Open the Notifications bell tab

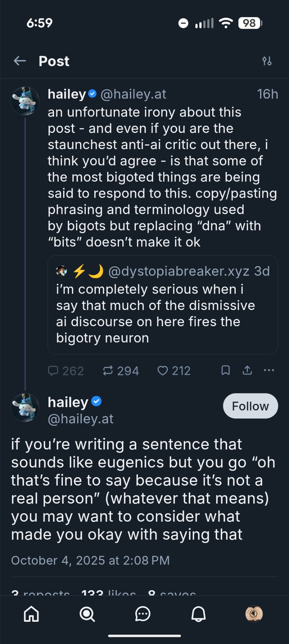(198, 614)
